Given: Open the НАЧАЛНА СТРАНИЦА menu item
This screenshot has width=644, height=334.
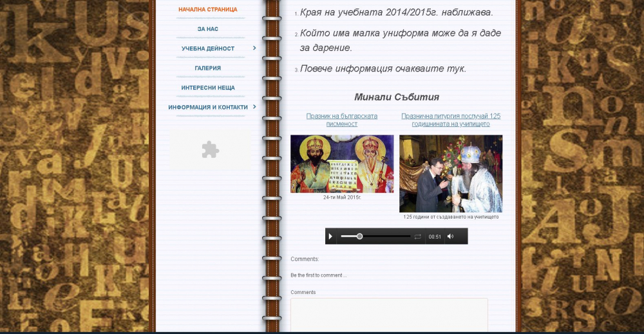Looking at the screenshot, I should pos(208,10).
